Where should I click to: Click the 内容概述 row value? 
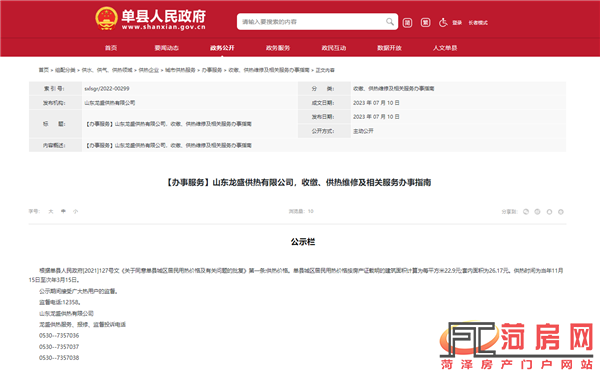click(x=168, y=145)
